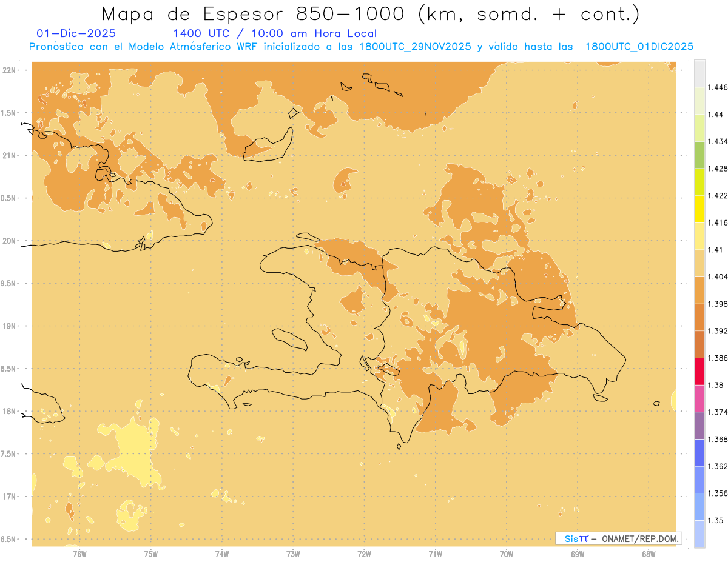
Task: Select the yellow-green swatch between 1.422 and 1.428
Action: [699, 182]
